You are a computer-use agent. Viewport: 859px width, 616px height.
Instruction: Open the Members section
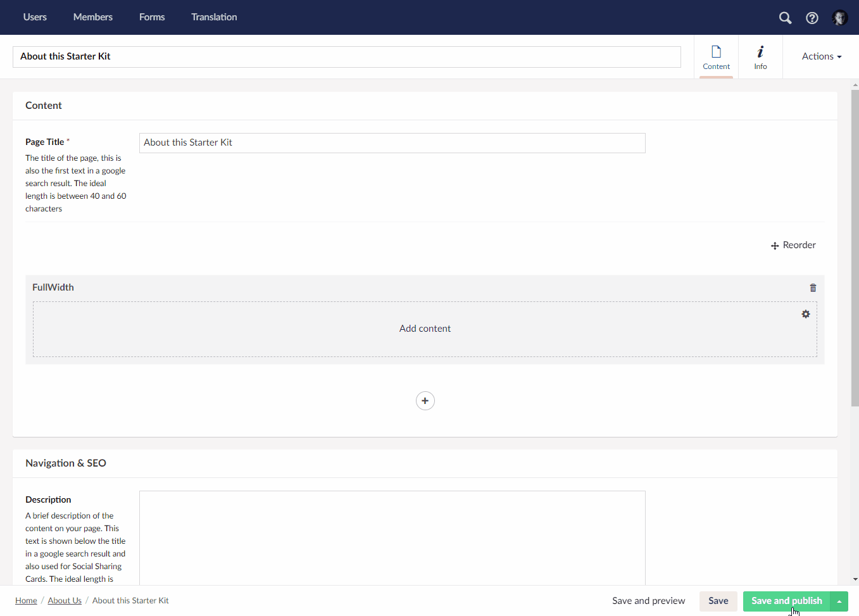tap(92, 17)
